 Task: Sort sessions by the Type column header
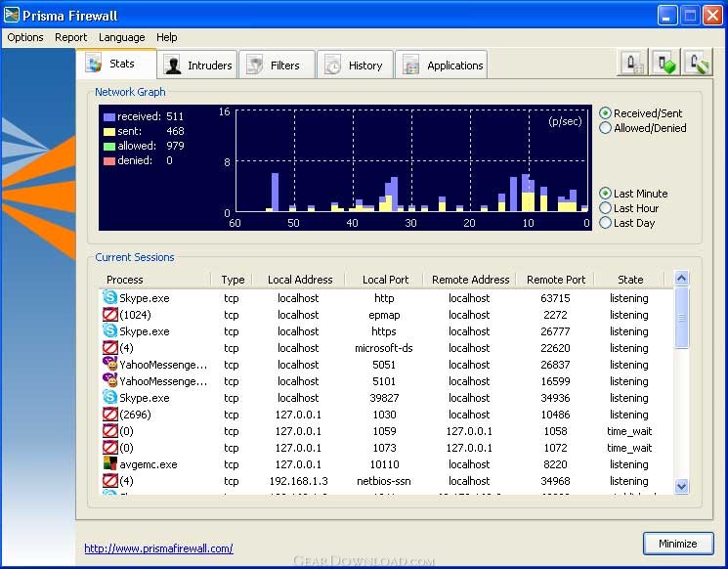[x=233, y=280]
